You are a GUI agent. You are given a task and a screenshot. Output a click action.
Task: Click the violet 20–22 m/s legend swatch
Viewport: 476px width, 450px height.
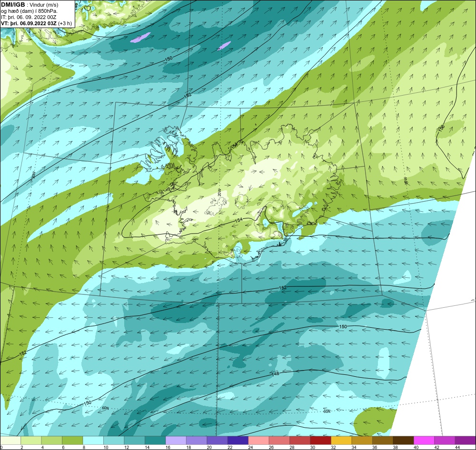(x=217, y=440)
